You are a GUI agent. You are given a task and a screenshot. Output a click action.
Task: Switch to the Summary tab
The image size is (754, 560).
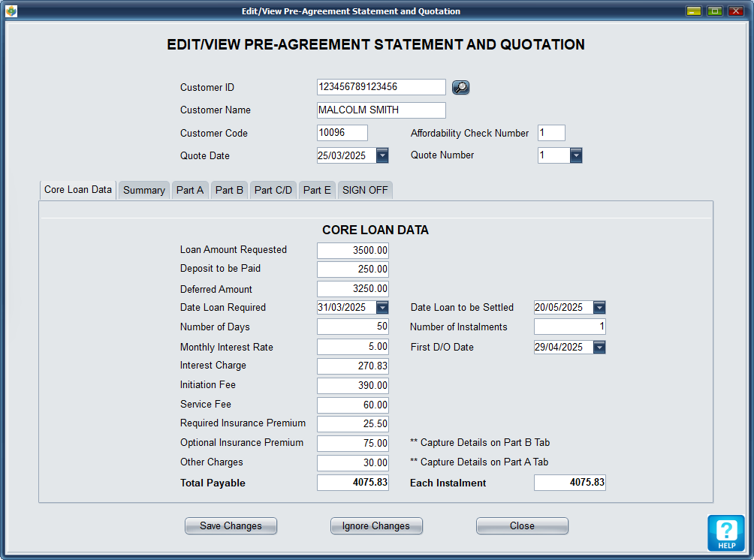(x=143, y=191)
